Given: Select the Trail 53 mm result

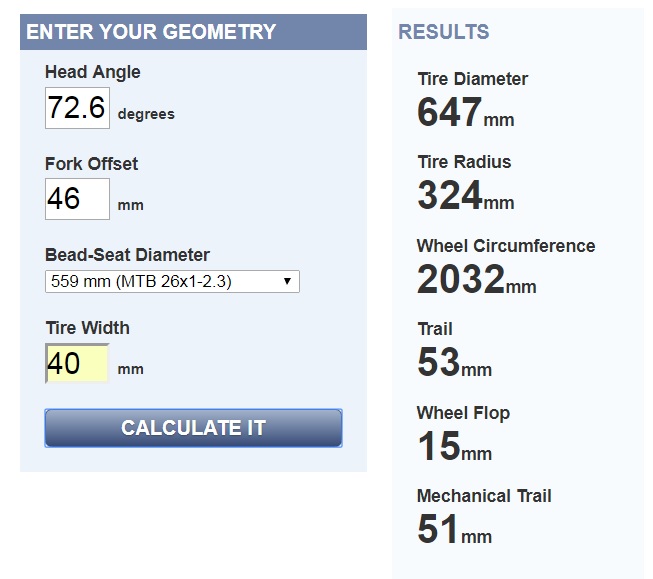Looking at the screenshot, I should pos(454,362).
